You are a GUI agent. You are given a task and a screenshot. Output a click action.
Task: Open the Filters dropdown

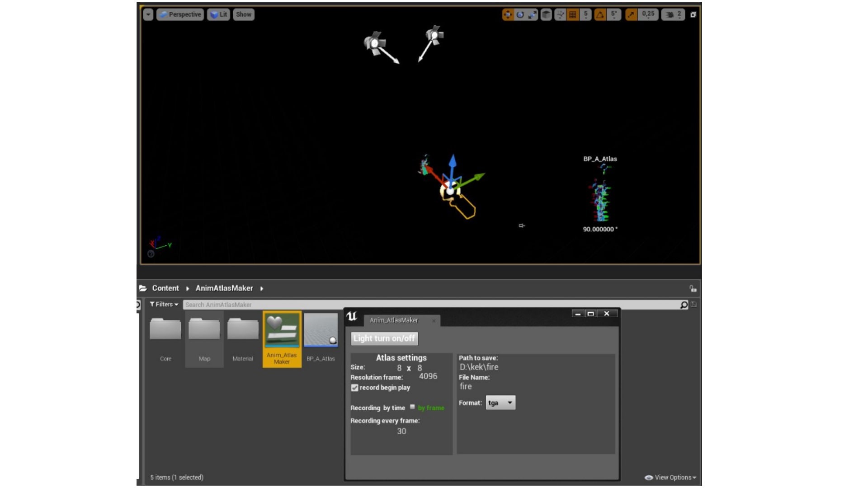click(x=164, y=304)
